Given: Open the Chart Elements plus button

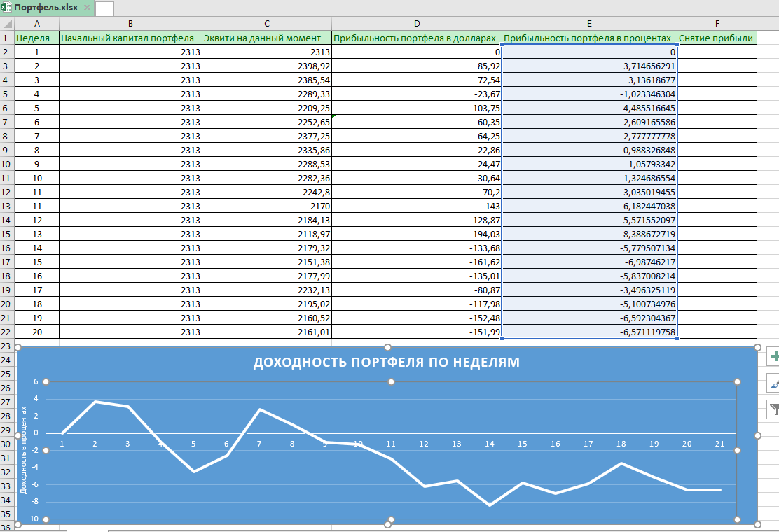Looking at the screenshot, I should [773, 357].
